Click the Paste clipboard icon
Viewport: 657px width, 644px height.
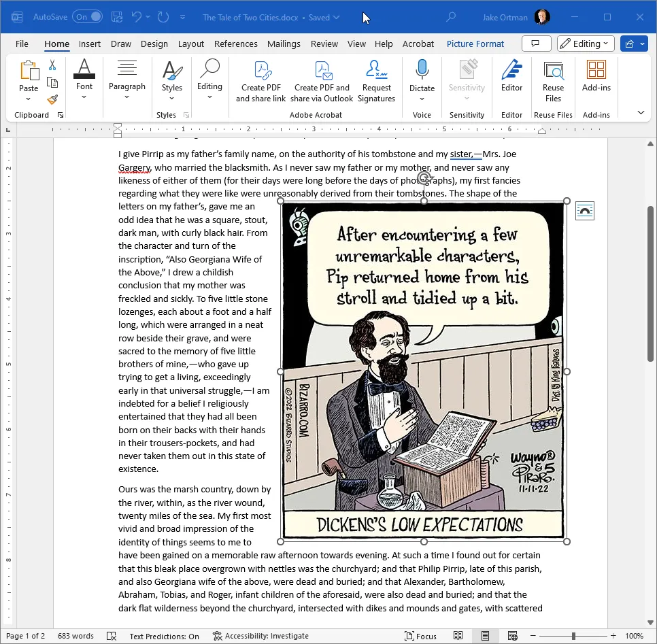(x=29, y=70)
